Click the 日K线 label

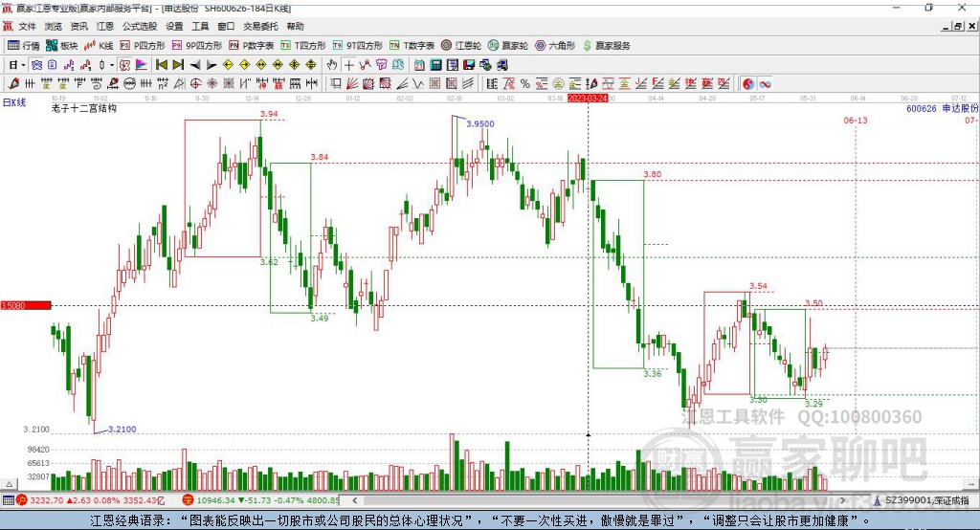coord(14,102)
